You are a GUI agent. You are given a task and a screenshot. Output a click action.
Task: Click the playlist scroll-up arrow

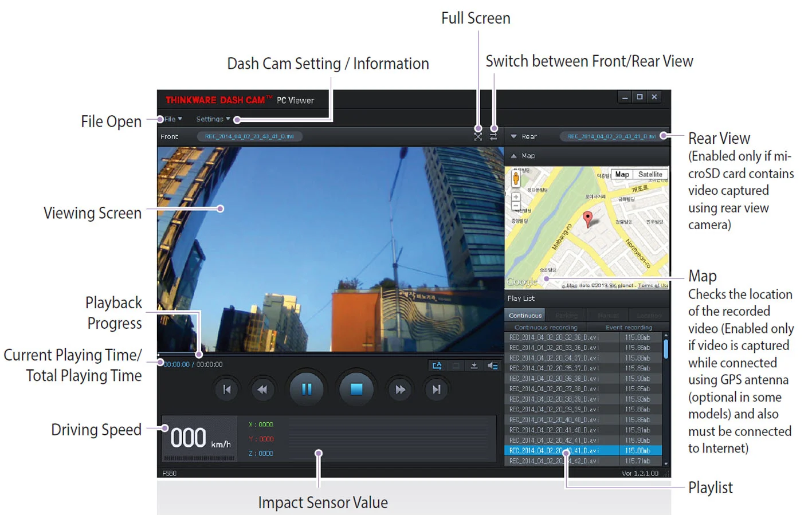click(x=666, y=335)
